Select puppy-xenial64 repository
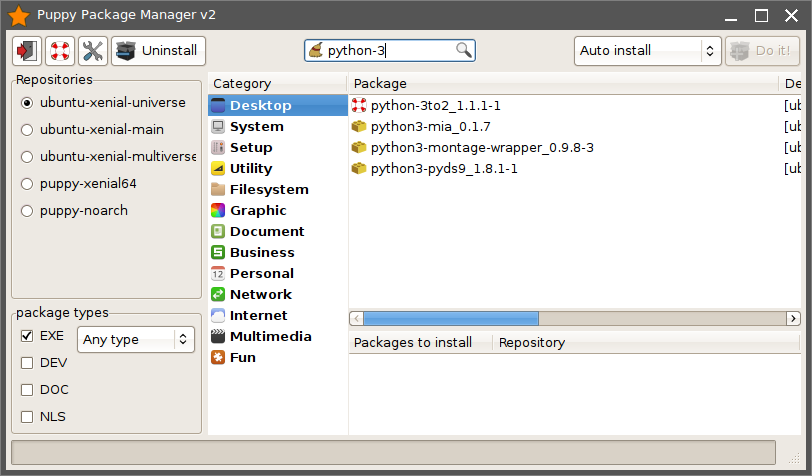812x476 pixels. (27, 184)
